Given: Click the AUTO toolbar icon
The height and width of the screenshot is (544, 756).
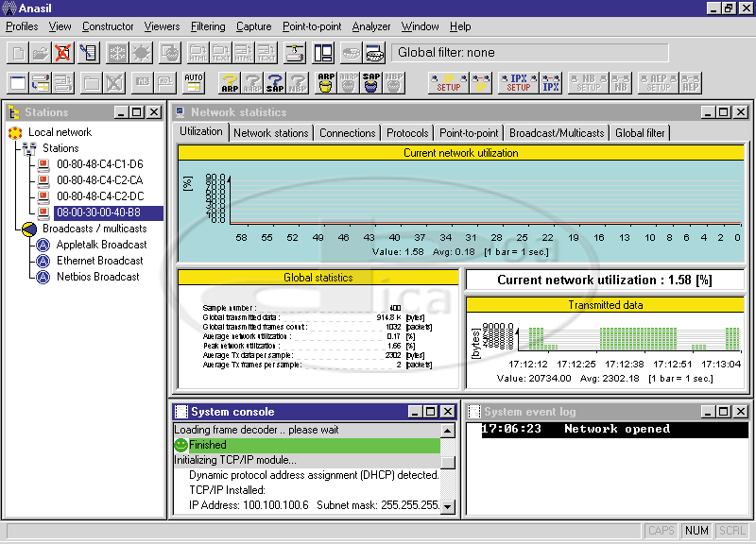Looking at the screenshot, I should (194, 83).
